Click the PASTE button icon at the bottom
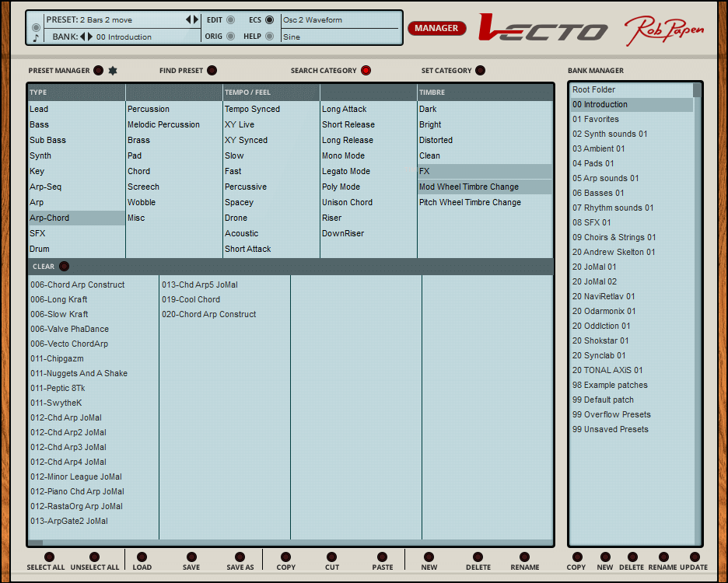 [383, 557]
